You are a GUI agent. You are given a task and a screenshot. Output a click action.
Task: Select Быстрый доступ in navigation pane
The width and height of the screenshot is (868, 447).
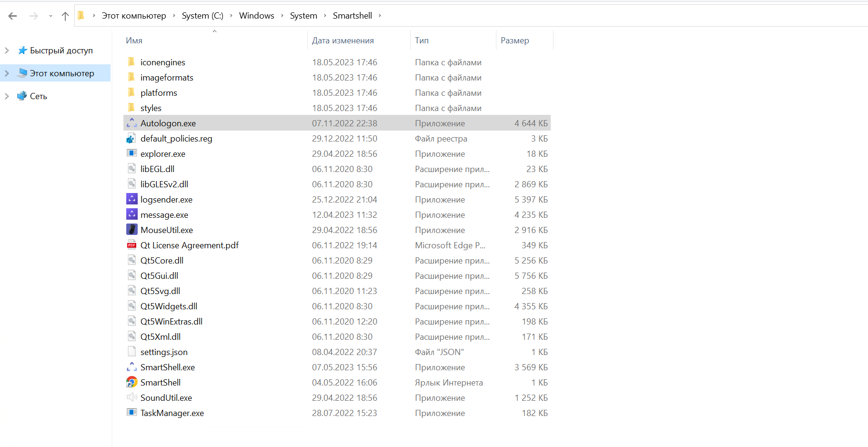61,51
